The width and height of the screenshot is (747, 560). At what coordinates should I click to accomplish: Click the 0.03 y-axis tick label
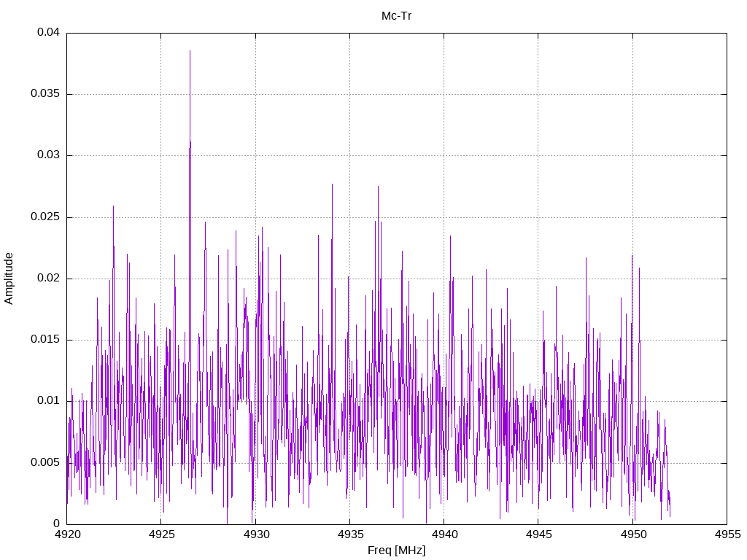pos(49,155)
